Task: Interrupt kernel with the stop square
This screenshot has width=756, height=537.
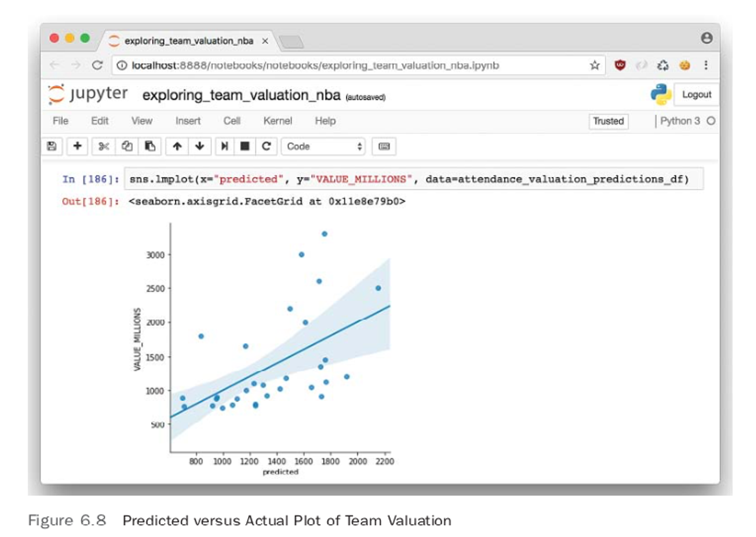Action: [245, 146]
